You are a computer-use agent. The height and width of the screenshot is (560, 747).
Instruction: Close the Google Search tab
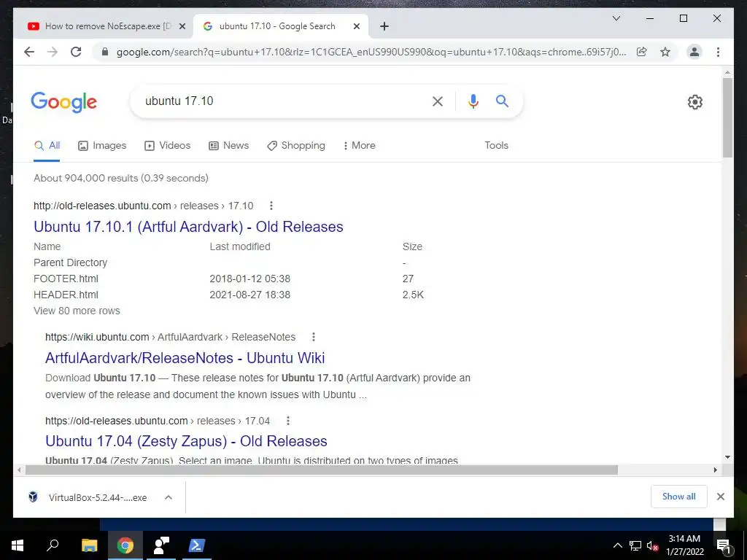click(x=356, y=27)
